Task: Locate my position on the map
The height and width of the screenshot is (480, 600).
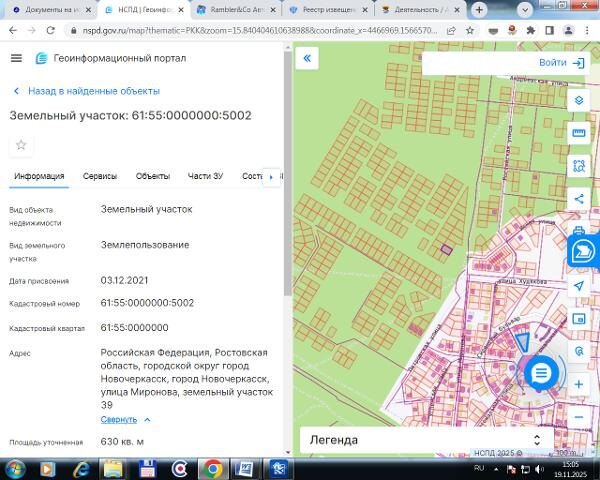Action: [579, 286]
